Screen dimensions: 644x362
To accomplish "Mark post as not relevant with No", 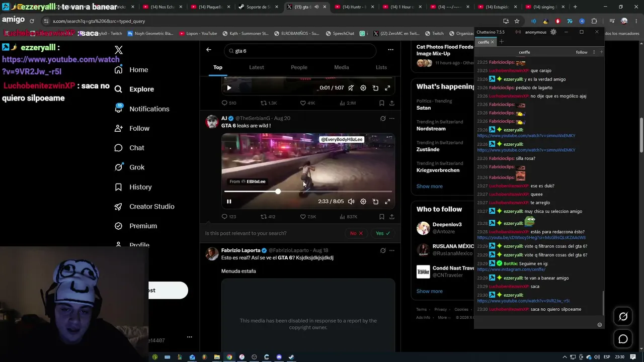I will click(x=357, y=233).
